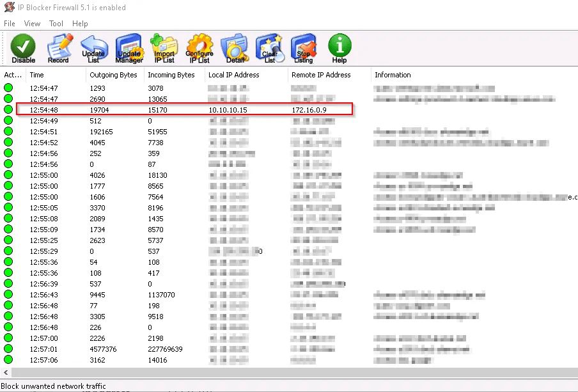Click the Import IP List icon
The height and width of the screenshot is (392, 578).
(164, 49)
